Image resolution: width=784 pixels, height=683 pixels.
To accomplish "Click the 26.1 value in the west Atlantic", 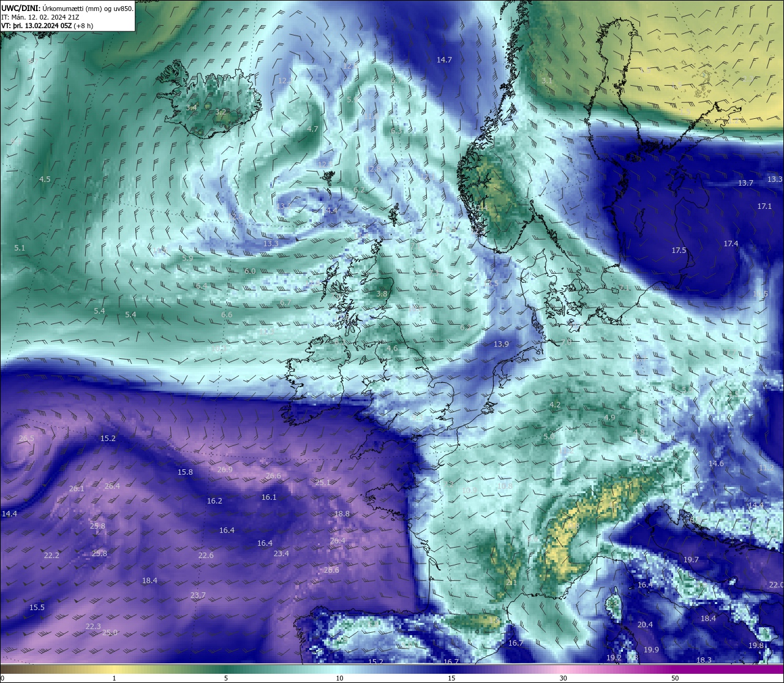I will pyautogui.click(x=77, y=489).
